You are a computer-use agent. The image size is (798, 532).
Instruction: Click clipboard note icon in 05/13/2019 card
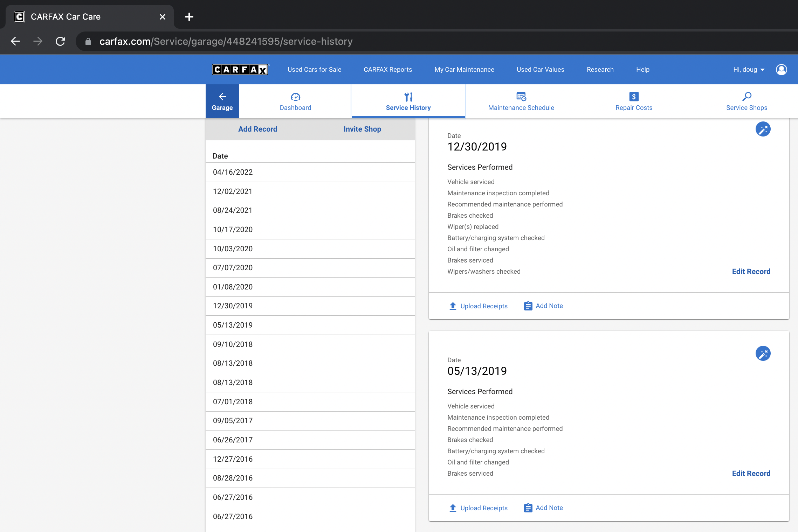(528, 508)
